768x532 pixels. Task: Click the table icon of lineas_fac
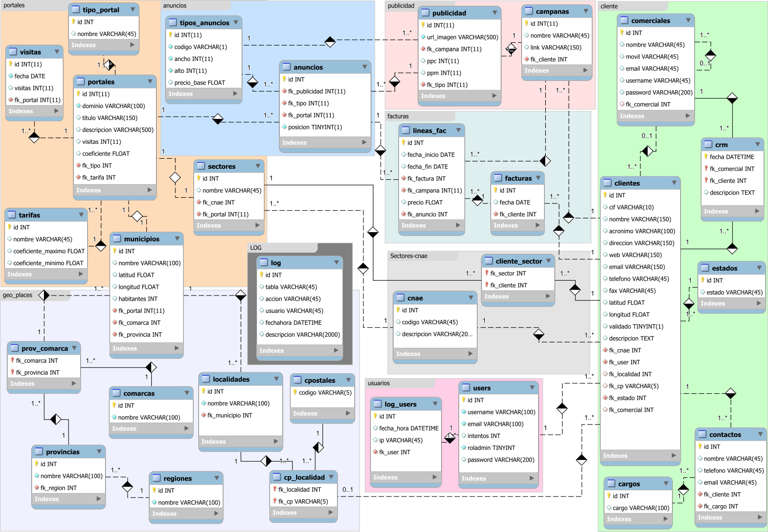click(406, 130)
